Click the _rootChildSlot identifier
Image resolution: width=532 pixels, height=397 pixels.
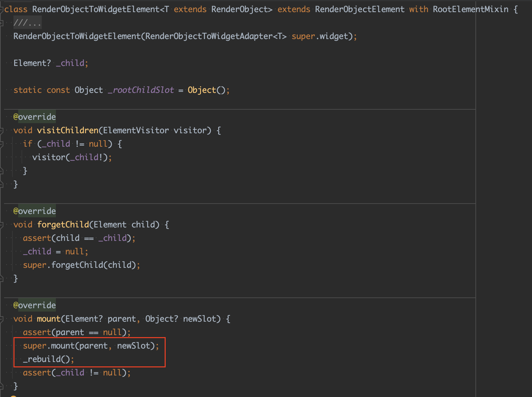[x=141, y=90]
